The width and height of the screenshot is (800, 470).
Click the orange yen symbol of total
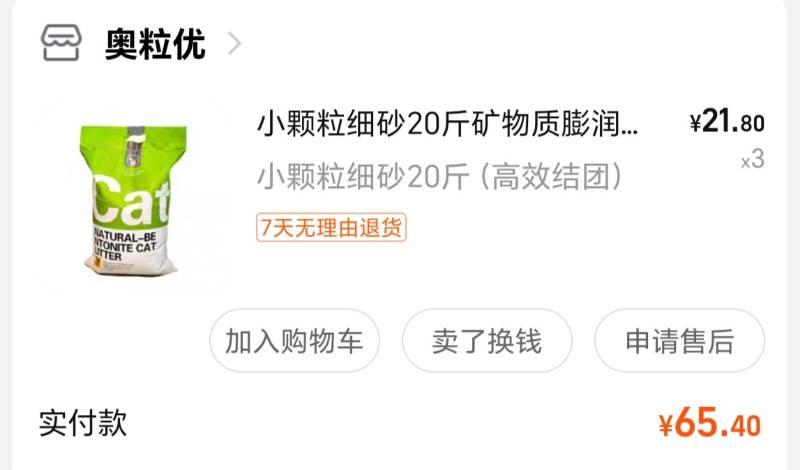(x=665, y=426)
